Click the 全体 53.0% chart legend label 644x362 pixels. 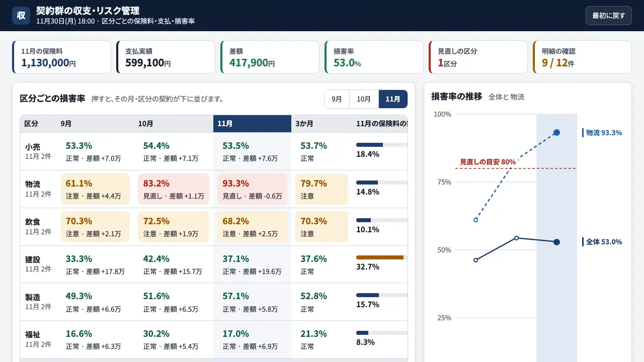[x=603, y=242]
